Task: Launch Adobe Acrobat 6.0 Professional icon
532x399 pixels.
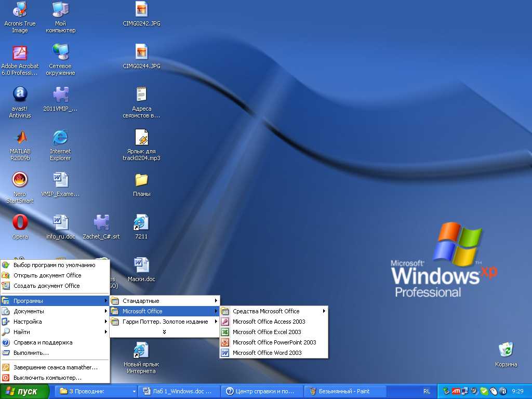Action: coord(20,60)
